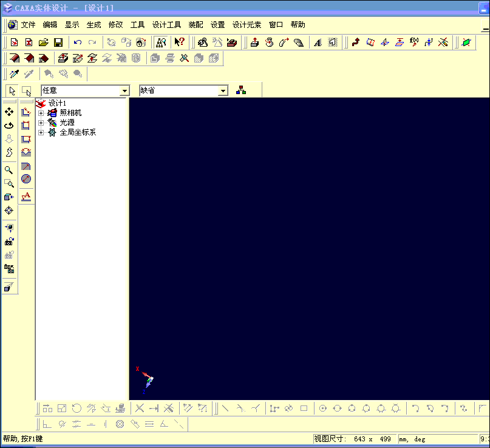Open the 文件 menu
Screen dimensions: 490x448
pyautogui.click(x=28, y=25)
